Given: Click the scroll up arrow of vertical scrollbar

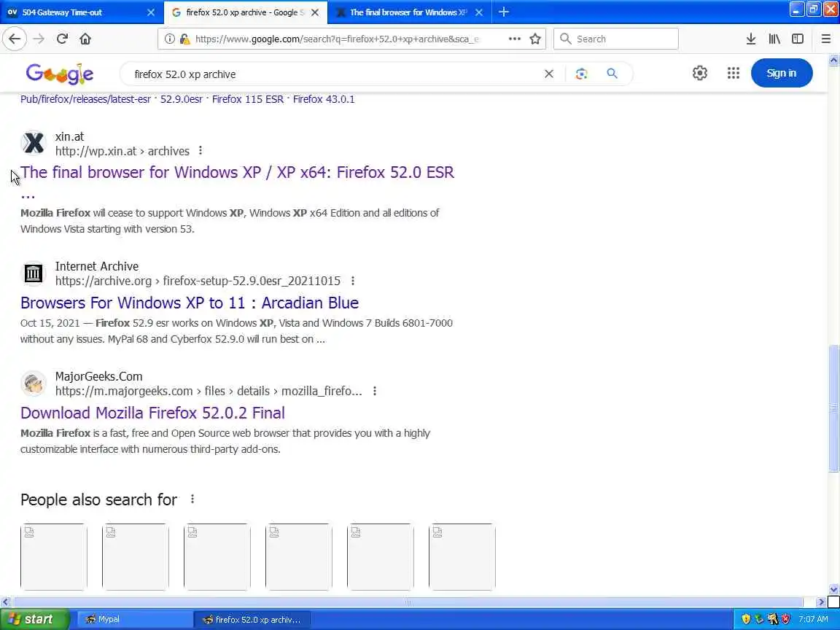Looking at the screenshot, I should click(x=833, y=60).
